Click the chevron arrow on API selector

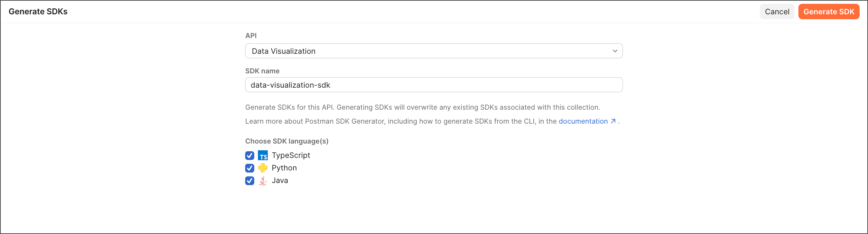615,51
